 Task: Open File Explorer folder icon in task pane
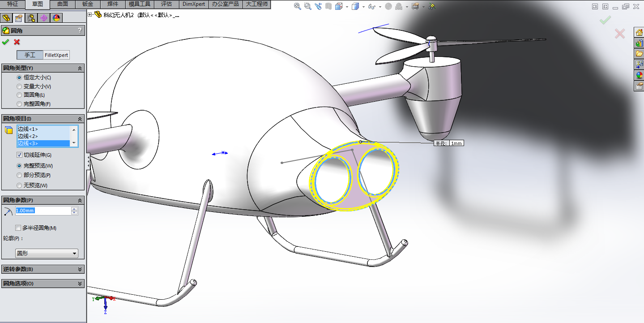pyautogui.click(x=639, y=54)
